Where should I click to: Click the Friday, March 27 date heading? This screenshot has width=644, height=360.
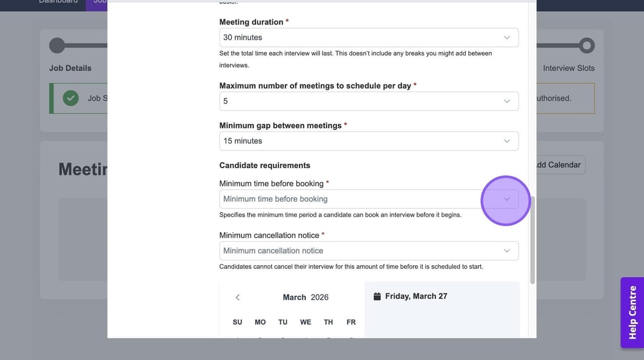(x=416, y=296)
